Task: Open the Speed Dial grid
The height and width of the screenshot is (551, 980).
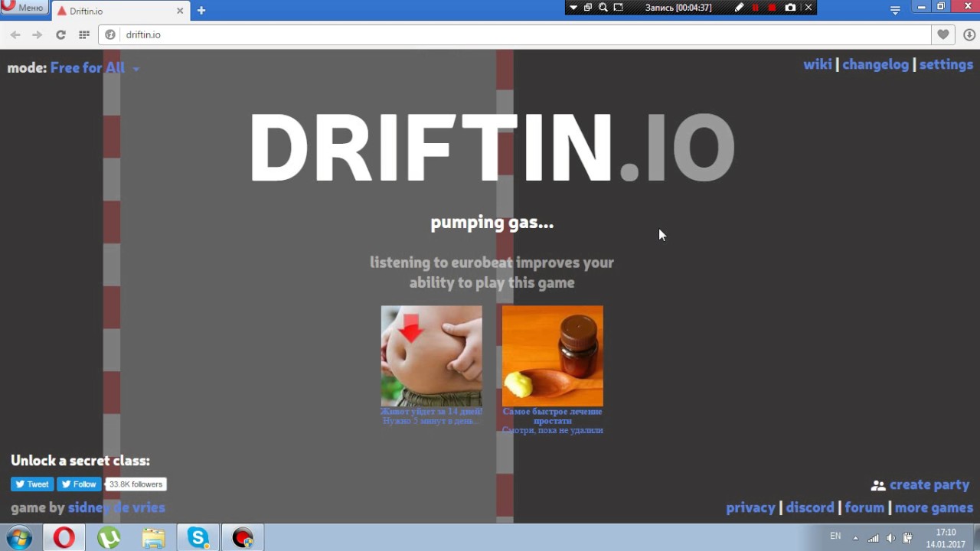Action: (x=84, y=34)
